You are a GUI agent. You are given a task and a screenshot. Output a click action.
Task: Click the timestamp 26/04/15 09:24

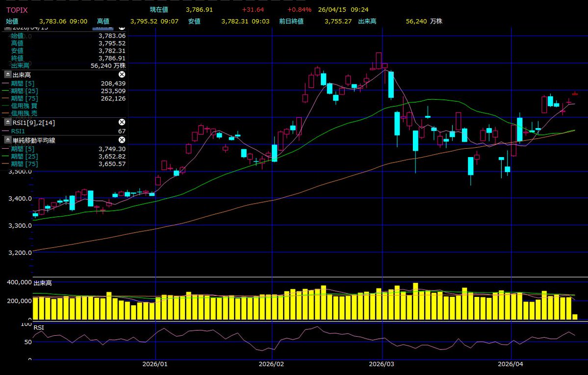tap(343, 10)
